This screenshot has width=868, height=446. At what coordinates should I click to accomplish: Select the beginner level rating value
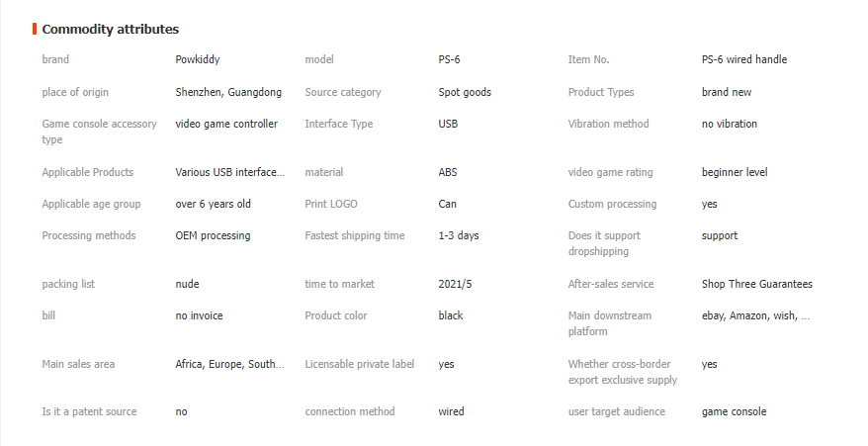735,172
